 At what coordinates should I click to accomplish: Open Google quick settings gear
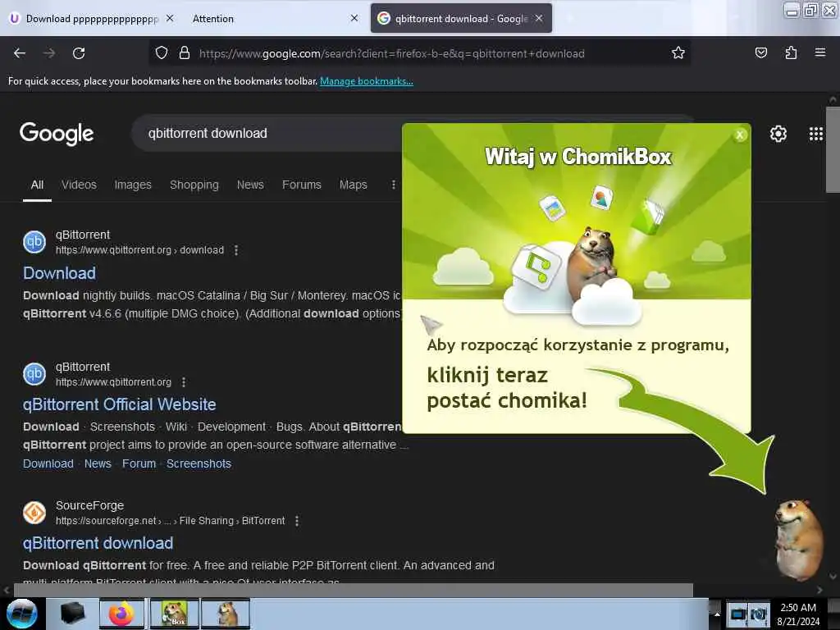[778, 134]
